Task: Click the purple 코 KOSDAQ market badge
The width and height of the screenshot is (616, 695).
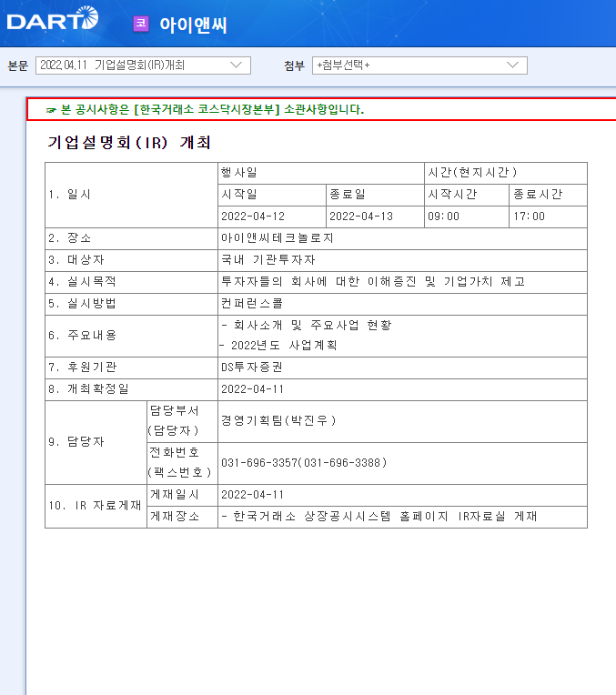Action: pyautogui.click(x=141, y=24)
